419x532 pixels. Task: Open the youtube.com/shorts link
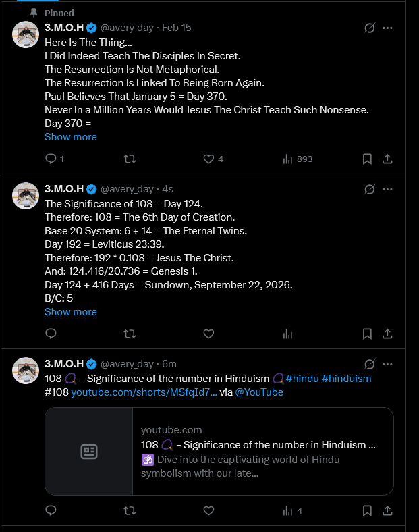click(x=144, y=392)
